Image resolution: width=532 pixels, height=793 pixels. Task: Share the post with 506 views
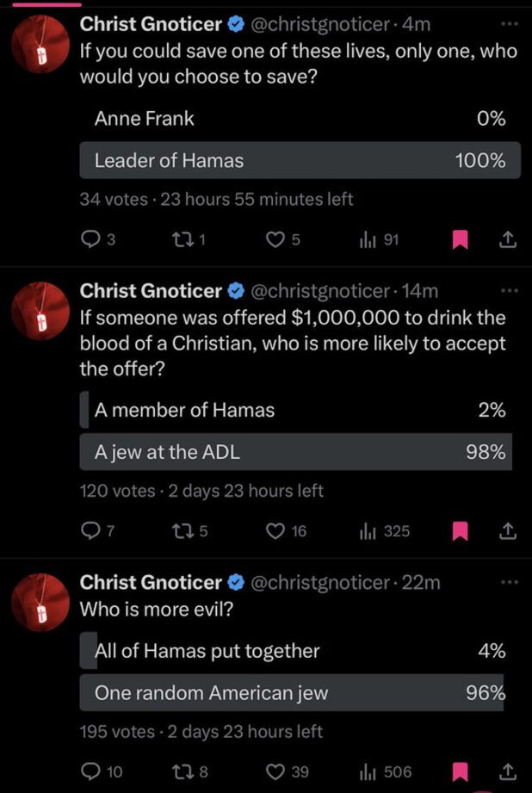click(x=507, y=771)
